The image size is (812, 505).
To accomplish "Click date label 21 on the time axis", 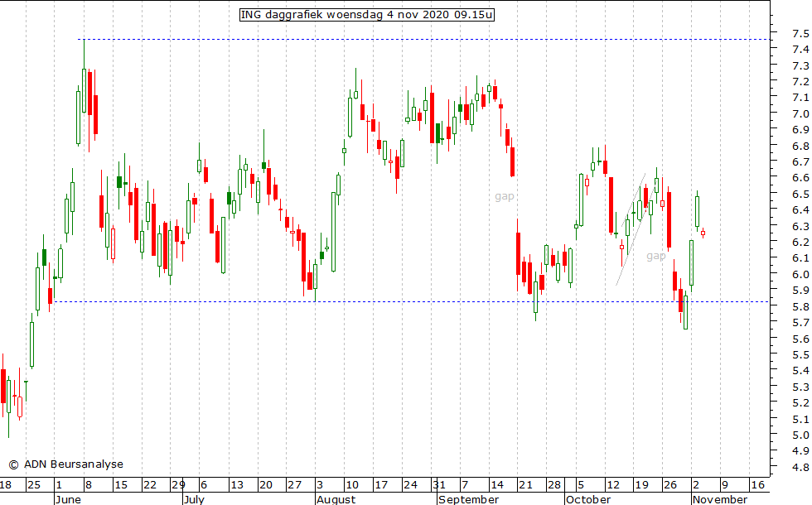I will 525,485.
